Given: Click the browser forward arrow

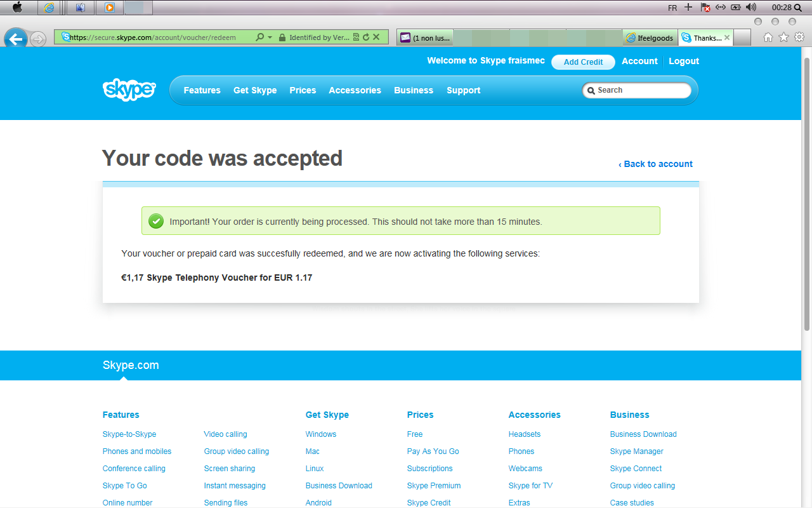Looking at the screenshot, I should (38, 39).
